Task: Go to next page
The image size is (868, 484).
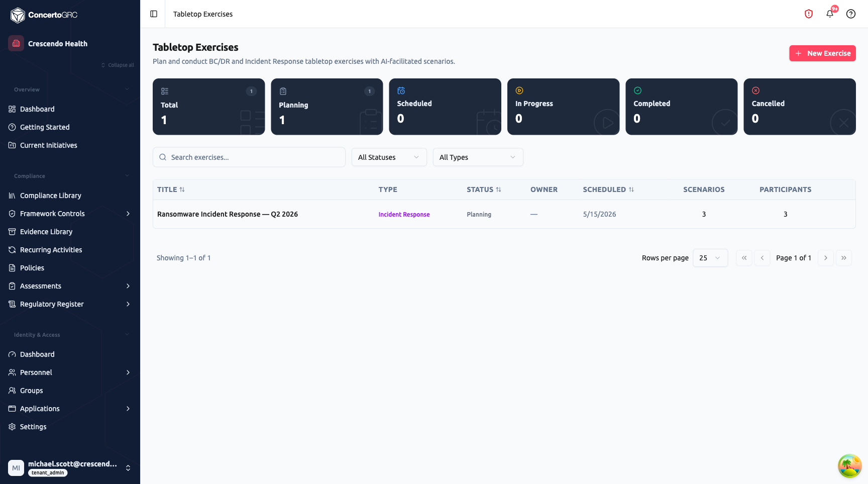Action: tap(826, 258)
